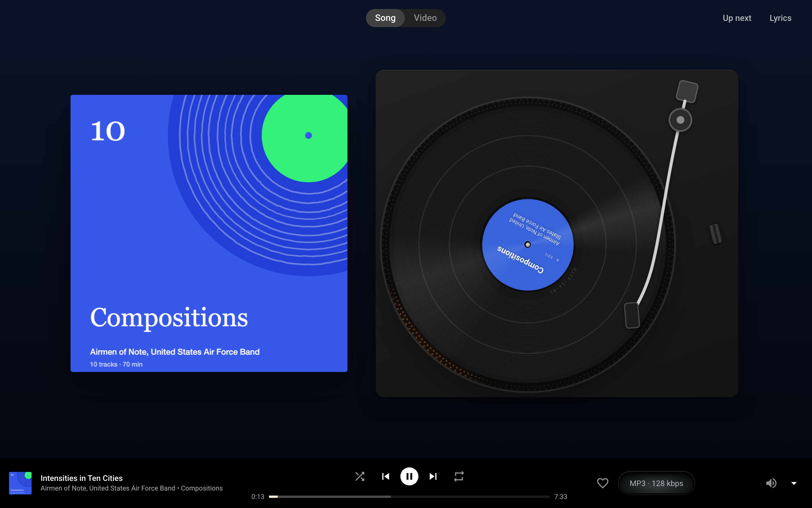Click the total duration 7:33
The image size is (812, 508).
tap(560, 497)
